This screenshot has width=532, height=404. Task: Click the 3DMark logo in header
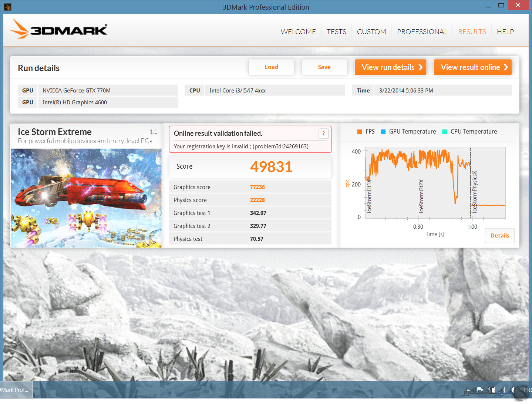pyautogui.click(x=59, y=29)
